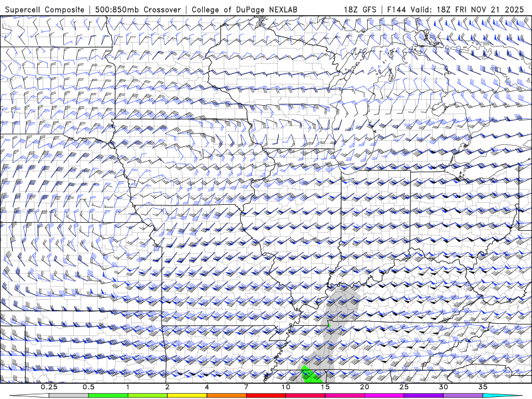Click the "18Z GFS" model run label
This screenshot has height=399, width=532.
point(360,9)
